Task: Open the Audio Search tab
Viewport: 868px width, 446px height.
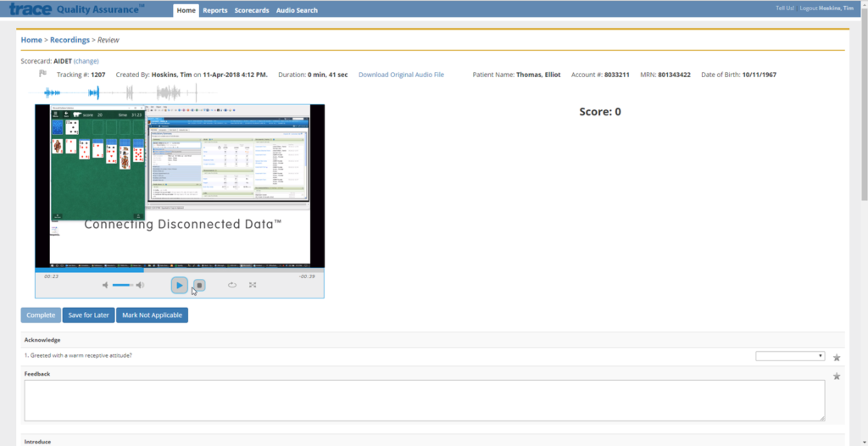Action: coord(297,10)
